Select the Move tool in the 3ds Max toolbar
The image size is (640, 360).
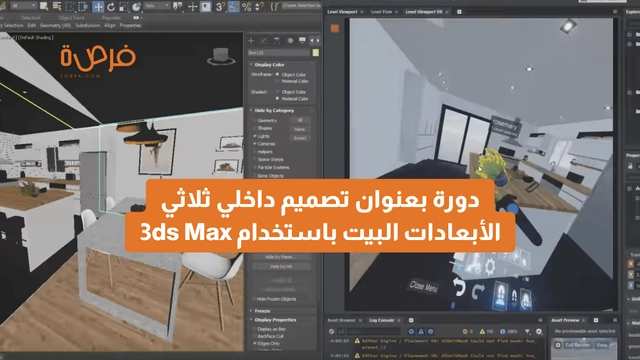point(98,7)
